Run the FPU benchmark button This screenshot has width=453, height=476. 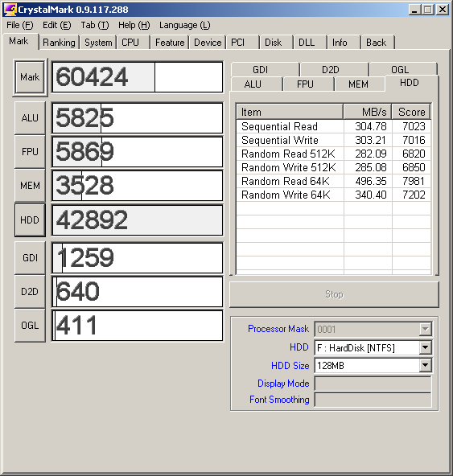(x=30, y=151)
